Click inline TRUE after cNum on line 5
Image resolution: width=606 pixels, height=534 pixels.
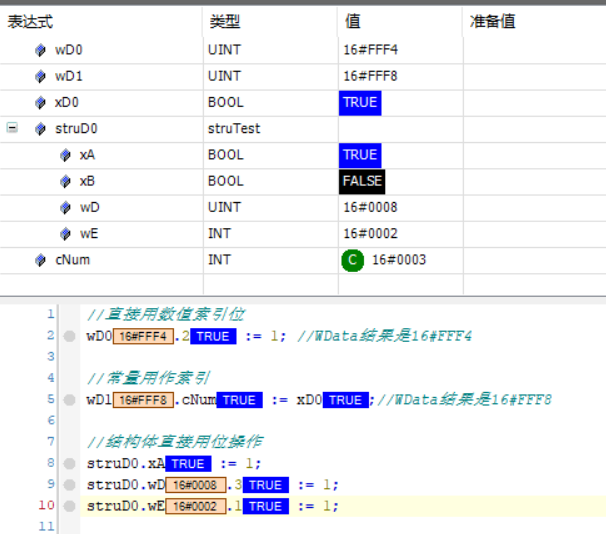click(240, 400)
